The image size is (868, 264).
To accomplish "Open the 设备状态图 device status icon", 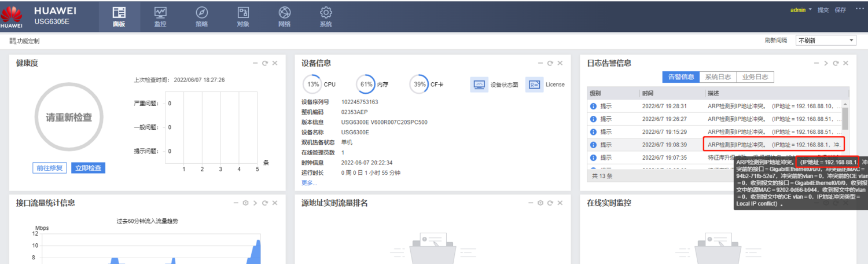I will pos(479,85).
